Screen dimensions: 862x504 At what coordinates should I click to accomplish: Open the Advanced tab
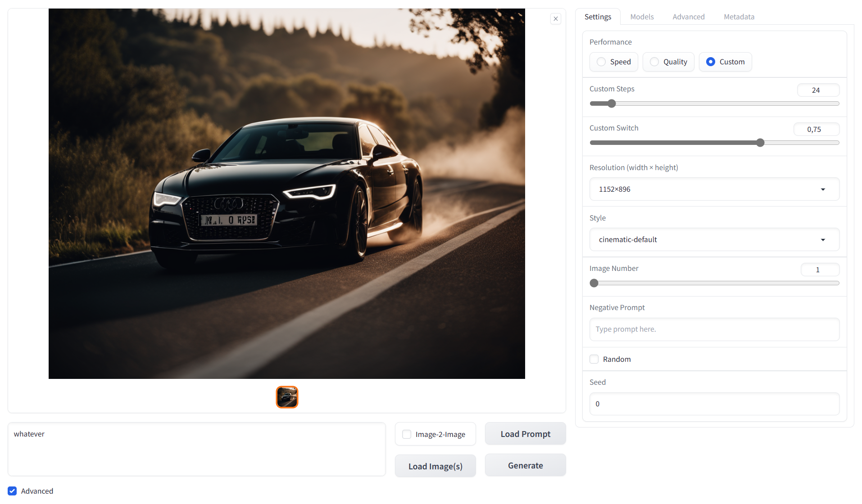pyautogui.click(x=689, y=17)
